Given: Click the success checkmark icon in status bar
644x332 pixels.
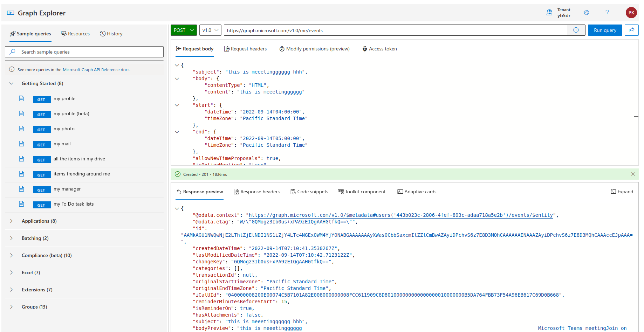Looking at the screenshot, I should coord(178,174).
